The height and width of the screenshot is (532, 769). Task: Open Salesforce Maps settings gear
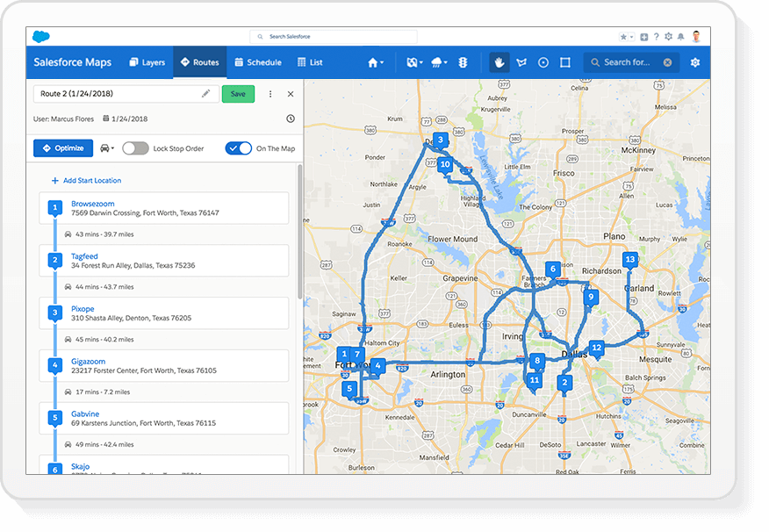coord(696,62)
